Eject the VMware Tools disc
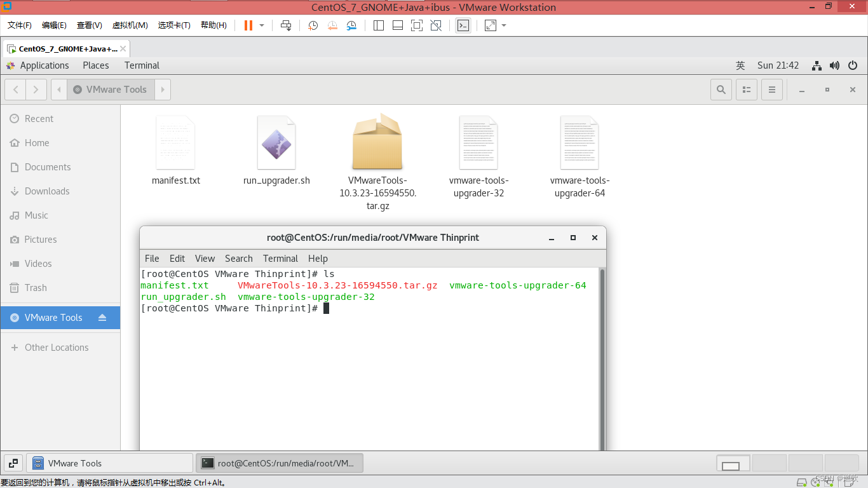This screenshot has height=488, width=868. [102, 318]
